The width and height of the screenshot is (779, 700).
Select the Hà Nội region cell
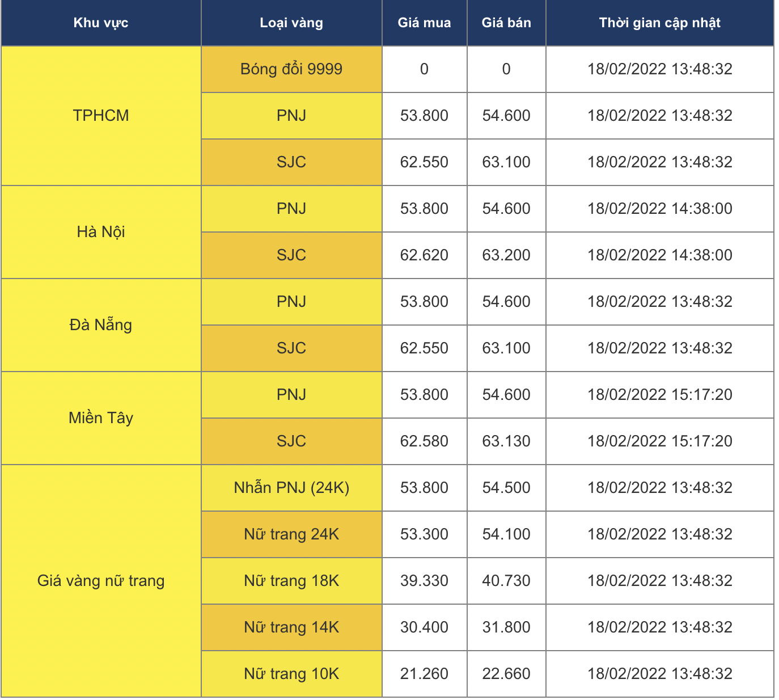click(101, 231)
